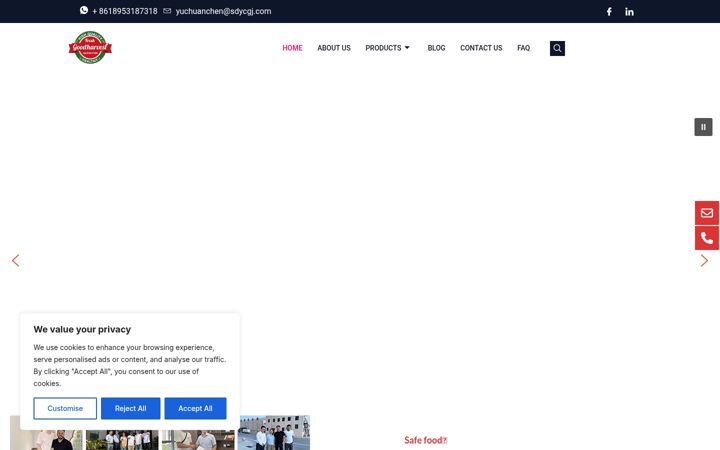This screenshot has width=720, height=450.
Task: Click the red email floating button
Action: pos(707,213)
